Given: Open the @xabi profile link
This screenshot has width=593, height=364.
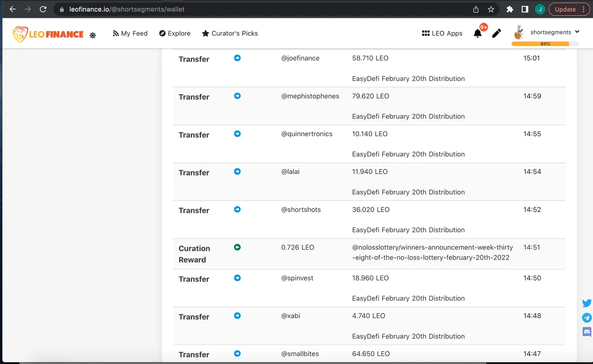Looking at the screenshot, I should [x=290, y=316].
